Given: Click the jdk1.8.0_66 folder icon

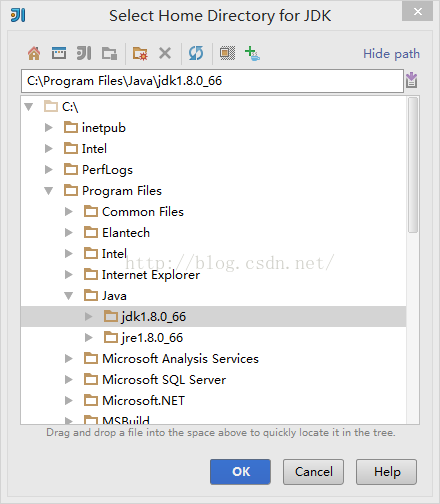Looking at the screenshot, I should click(111, 316).
